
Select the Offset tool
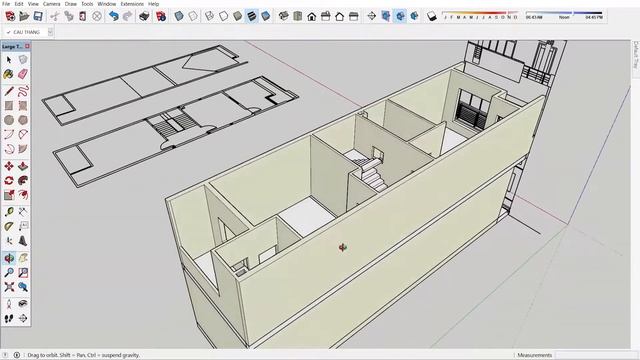pyautogui.click(x=23, y=195)
